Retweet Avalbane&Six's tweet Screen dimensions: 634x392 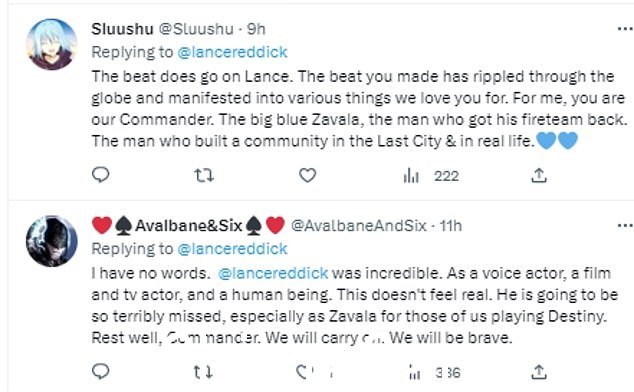(203, 372)
